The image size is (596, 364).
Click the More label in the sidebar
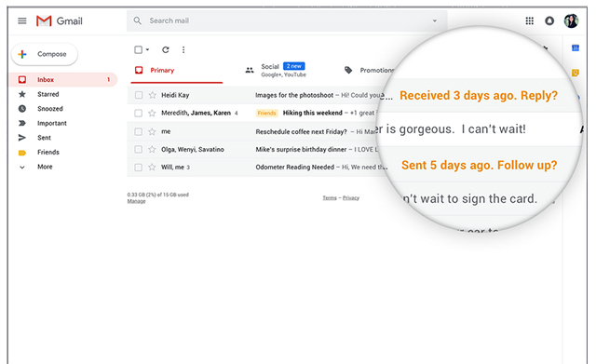point(45,167)
